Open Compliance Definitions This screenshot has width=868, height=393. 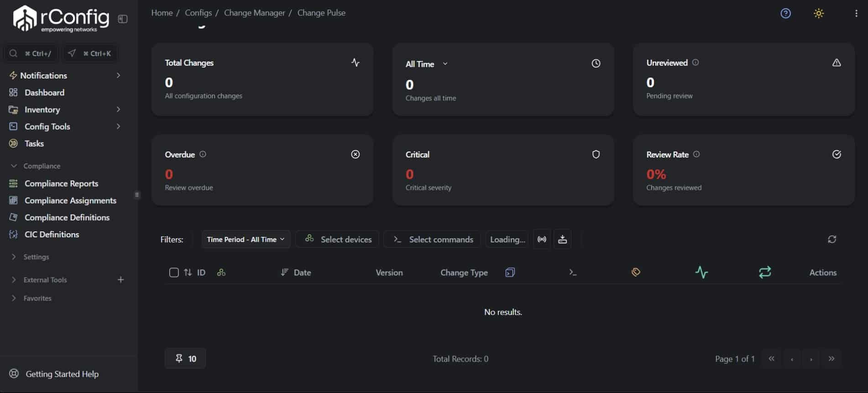click(67, 217)
